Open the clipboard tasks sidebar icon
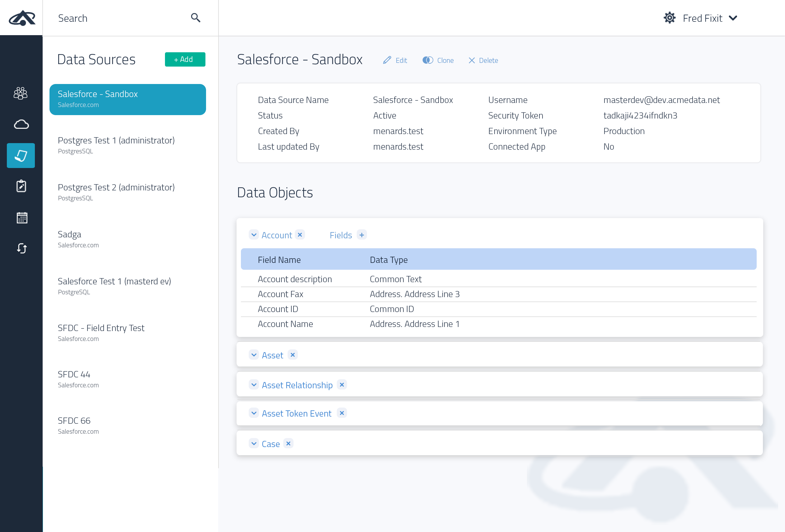This screenshot has height=532, width=785. [x=21, y=186]
